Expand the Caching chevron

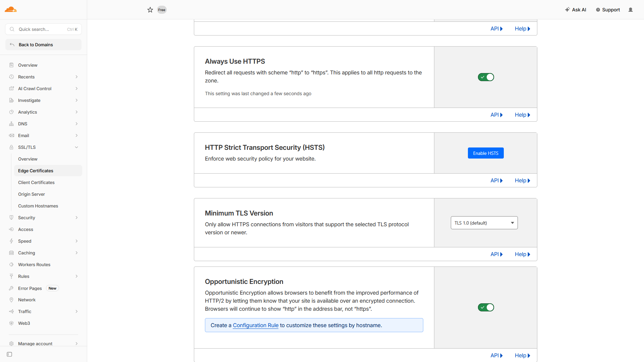click(76, 253)
